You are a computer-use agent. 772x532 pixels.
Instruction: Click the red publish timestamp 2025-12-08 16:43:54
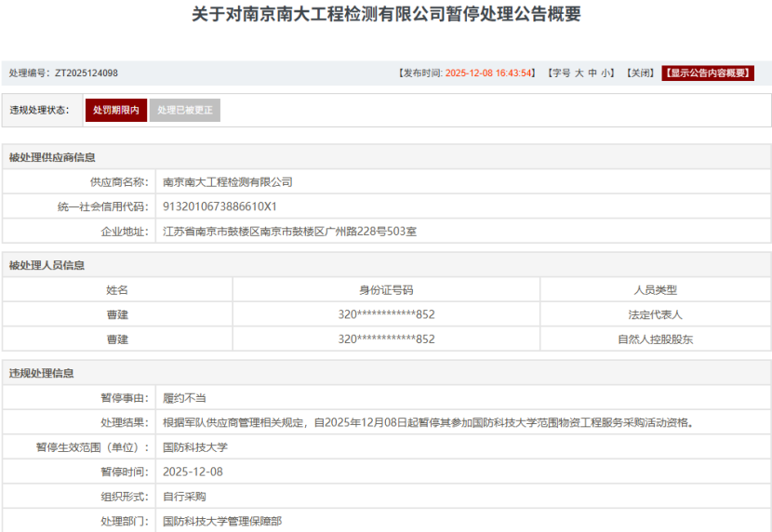tap(489, 73)
